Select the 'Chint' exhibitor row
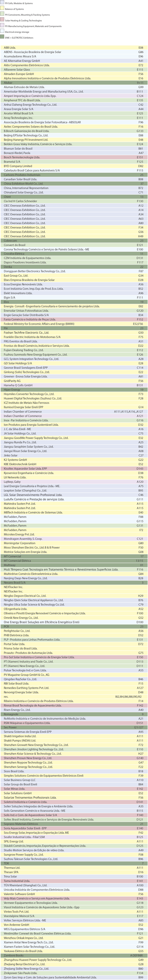The height and width of the screenshot is (980, 148). [x=74, y=196]
